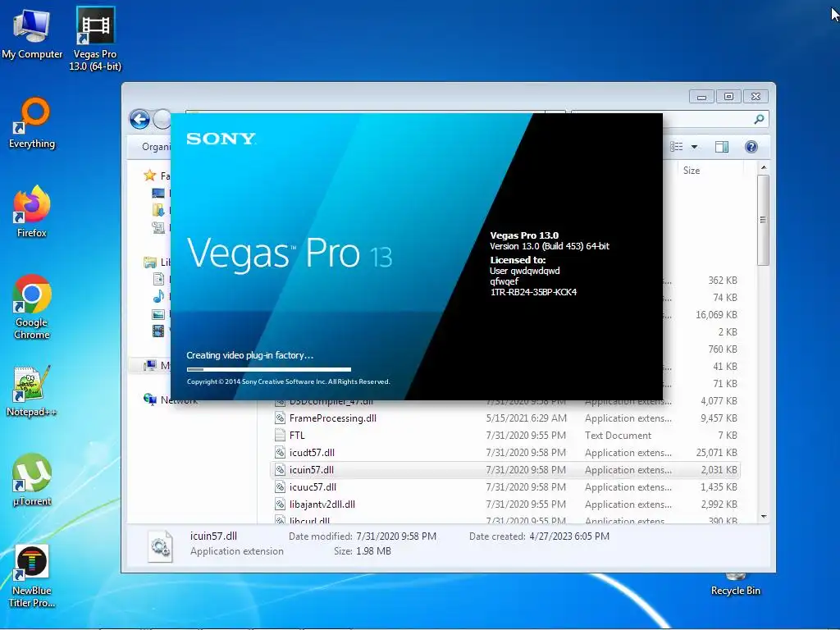
Task: Click the Pictures library icon in sidebar
Action: pos(158,314)
